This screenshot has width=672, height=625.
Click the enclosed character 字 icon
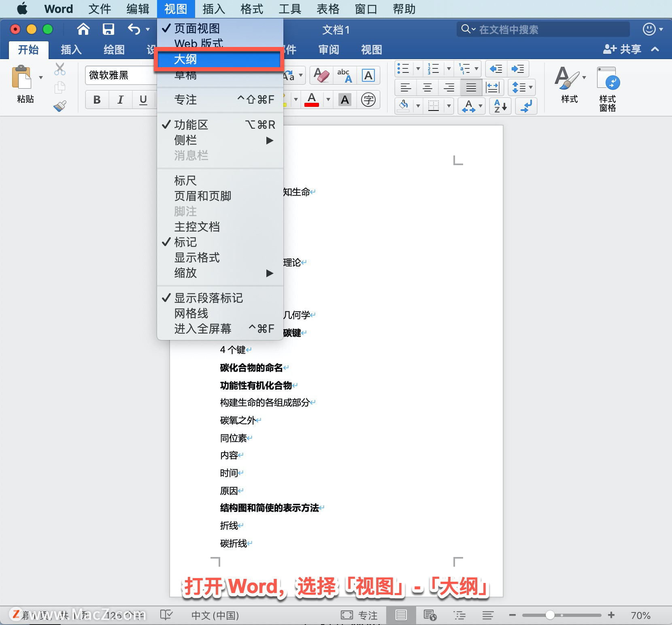tap(368, 100)
